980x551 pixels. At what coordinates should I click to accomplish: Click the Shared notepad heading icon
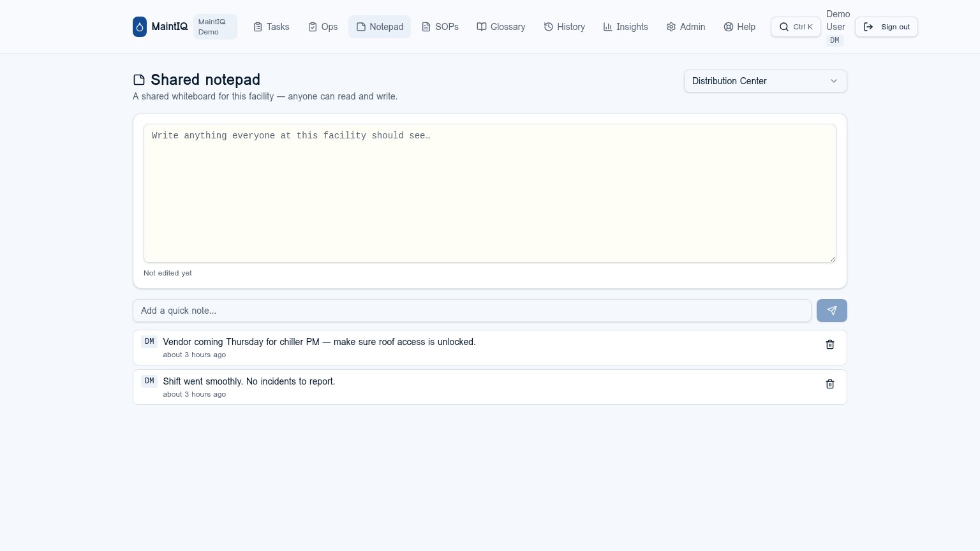(139, 80)
